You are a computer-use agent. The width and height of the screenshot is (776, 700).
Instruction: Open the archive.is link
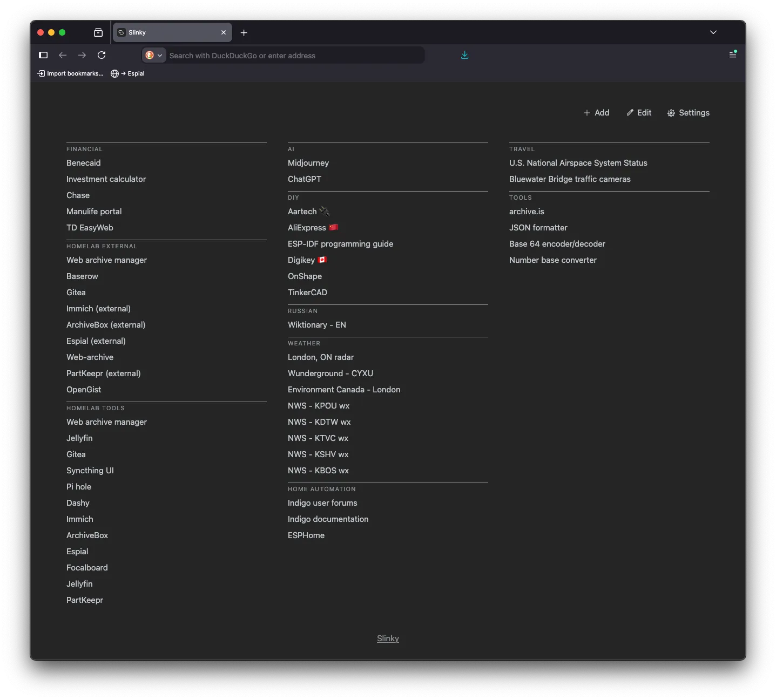pos(527,212)
